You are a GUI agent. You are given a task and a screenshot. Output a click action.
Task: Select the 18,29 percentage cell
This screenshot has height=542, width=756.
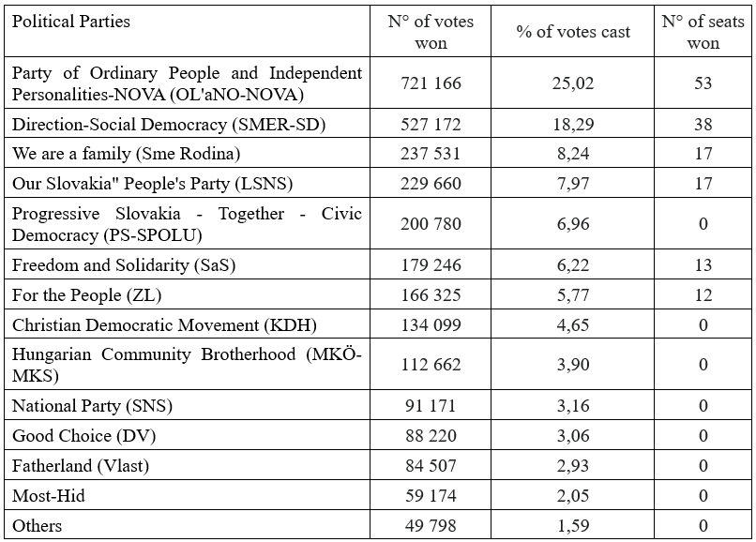point(573,124)
